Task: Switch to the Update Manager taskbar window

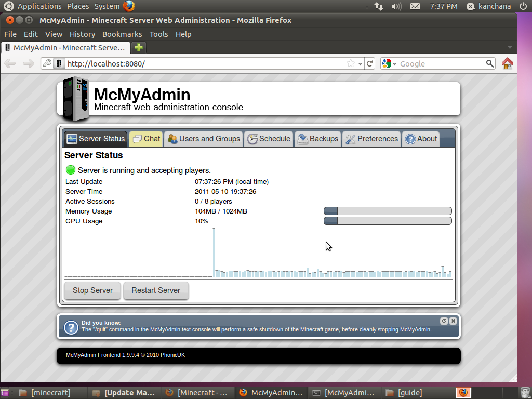Action: click(124, 393)
